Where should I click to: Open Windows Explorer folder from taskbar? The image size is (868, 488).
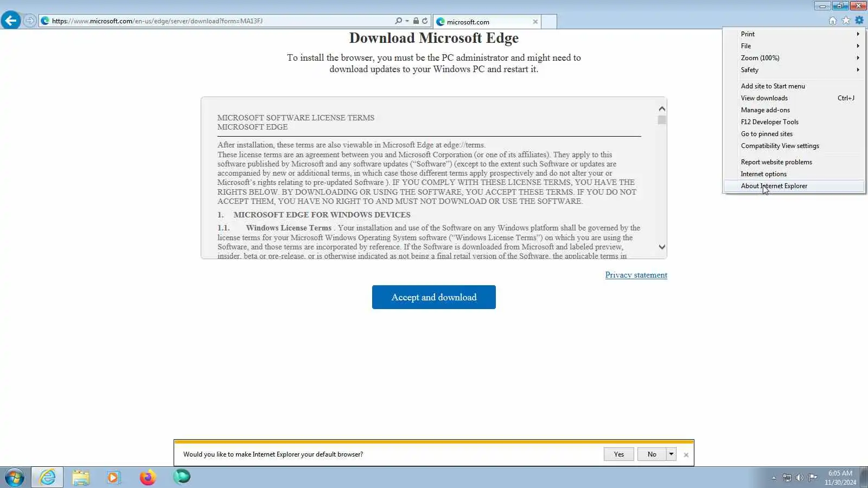[80, 477]
